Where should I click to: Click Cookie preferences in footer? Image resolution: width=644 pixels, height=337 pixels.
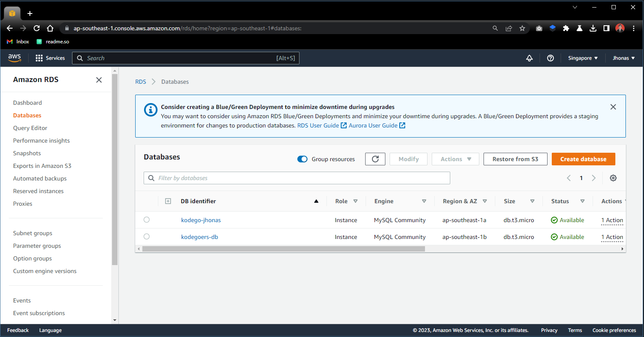click(x=614, y=330)
